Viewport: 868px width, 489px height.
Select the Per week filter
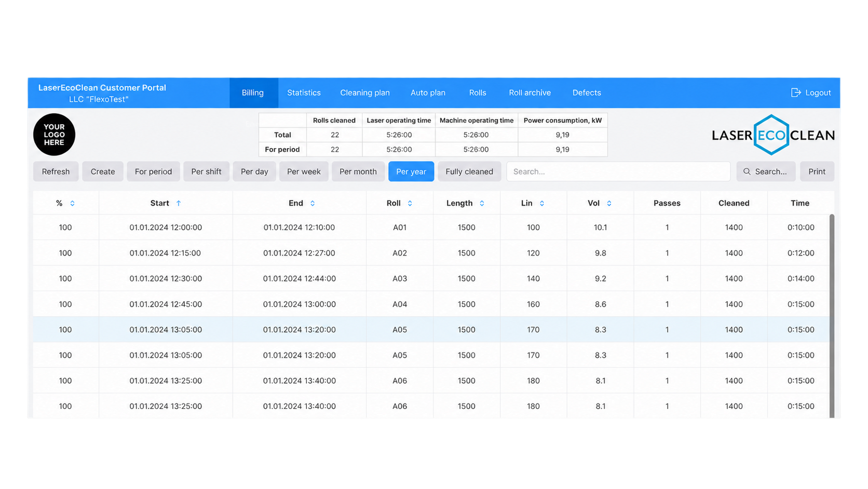(304, 171)
